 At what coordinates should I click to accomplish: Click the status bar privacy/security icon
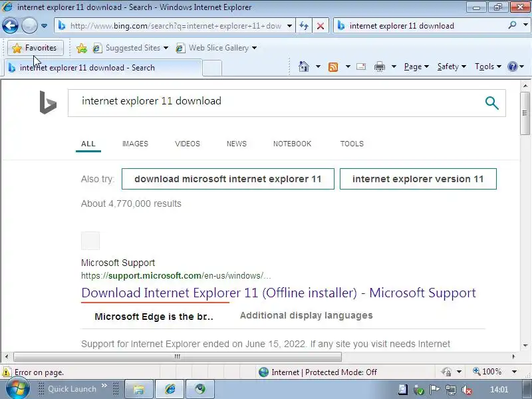coord(446,372)
